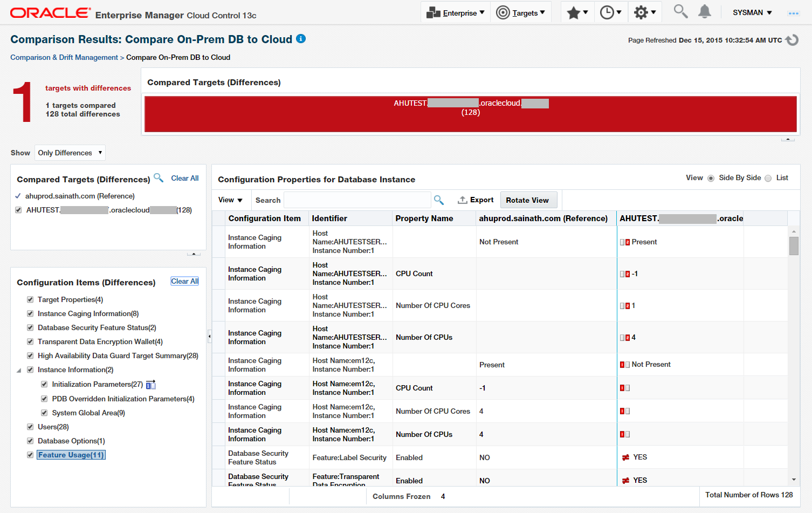The width and height of the screenshot is (812, 513).
Task: Uncheck High Availability Data Guard Target Summary(28)
Action: 30,356
